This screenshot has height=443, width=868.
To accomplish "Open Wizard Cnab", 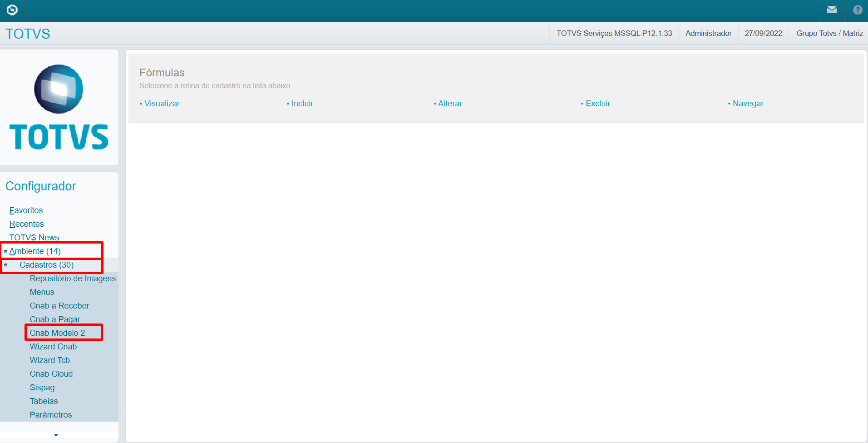I will coord(53,347).
